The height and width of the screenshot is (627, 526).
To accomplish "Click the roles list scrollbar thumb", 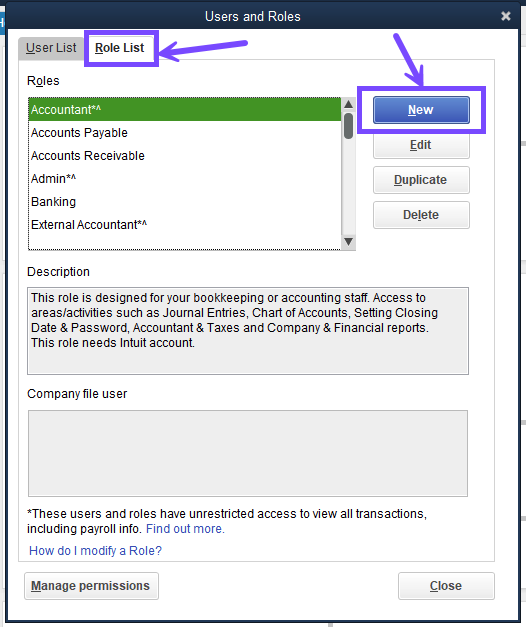I will [x=348, y=126].
